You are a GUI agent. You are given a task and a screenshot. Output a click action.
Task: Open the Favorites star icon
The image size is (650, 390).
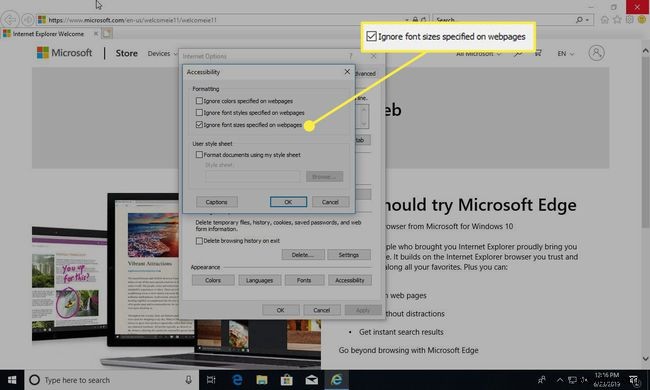point(617,19)
